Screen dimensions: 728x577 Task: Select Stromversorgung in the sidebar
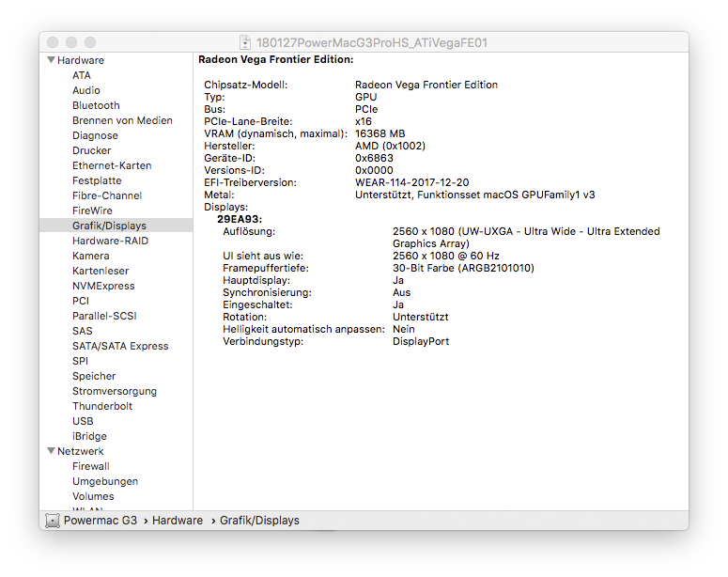(115, 391)
